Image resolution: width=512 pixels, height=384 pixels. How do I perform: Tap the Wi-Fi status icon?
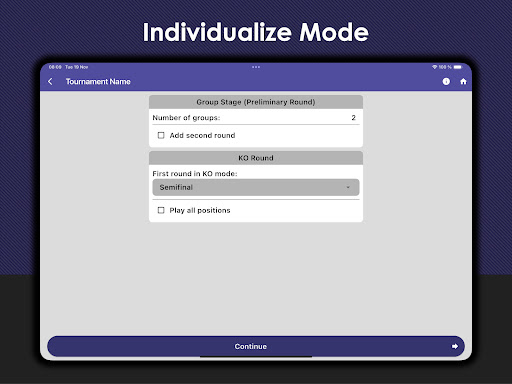click(434, 67)
